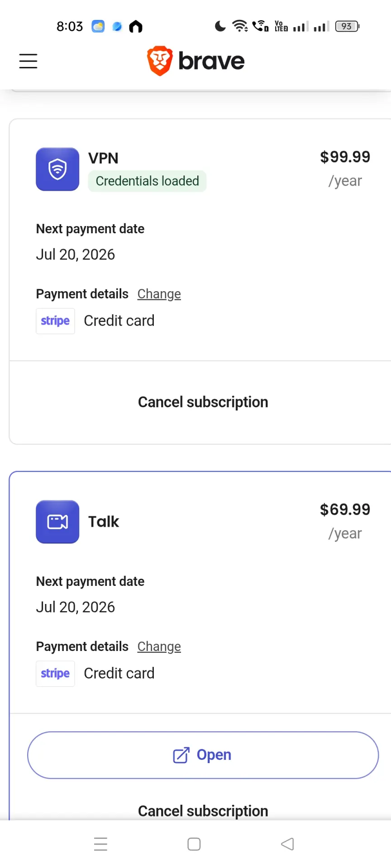391x868 pixels.
Task: Tap the VPN shield icon
Action: pos(57,169)
